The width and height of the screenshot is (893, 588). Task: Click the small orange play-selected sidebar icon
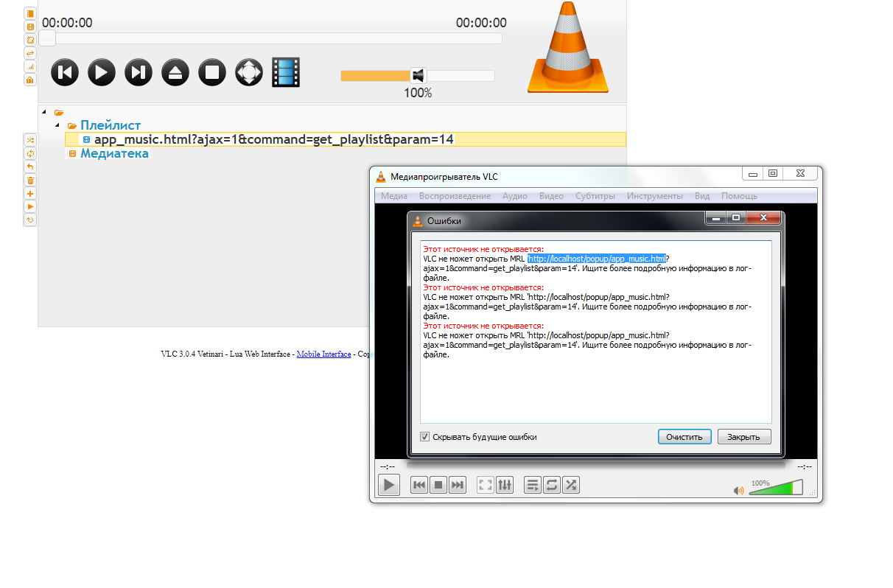click(30, 206)
